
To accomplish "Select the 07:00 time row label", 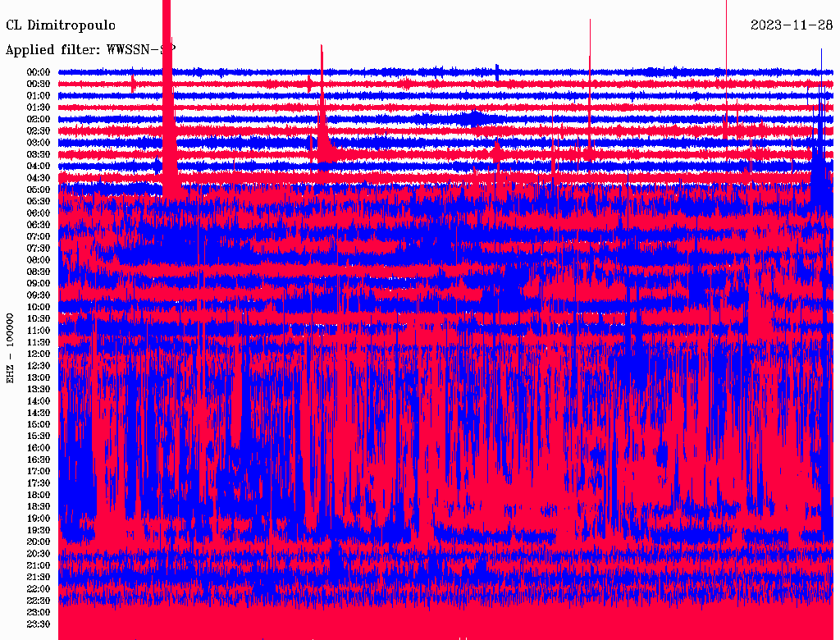I will click(39, 236).
